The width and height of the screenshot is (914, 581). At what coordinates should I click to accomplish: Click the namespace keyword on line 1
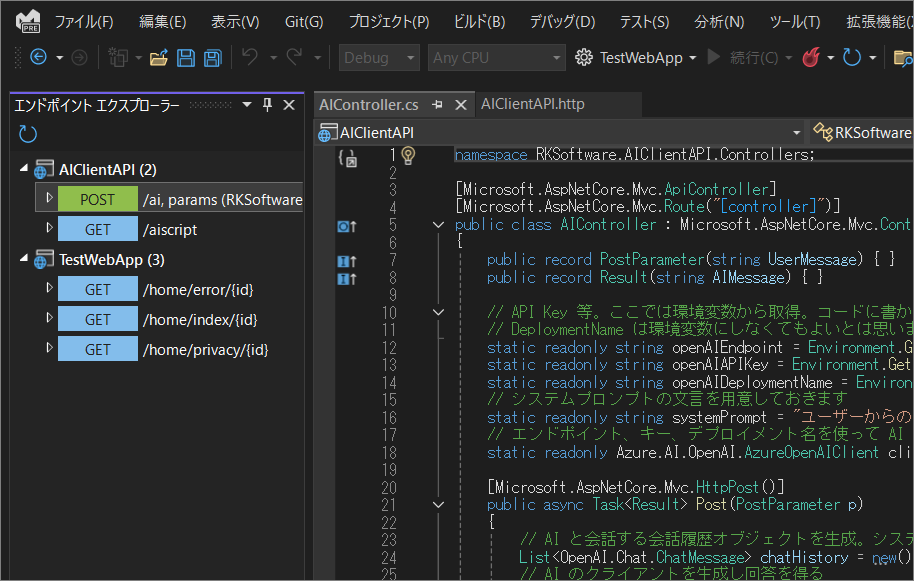pyautogui.click(x=490, y=155)
